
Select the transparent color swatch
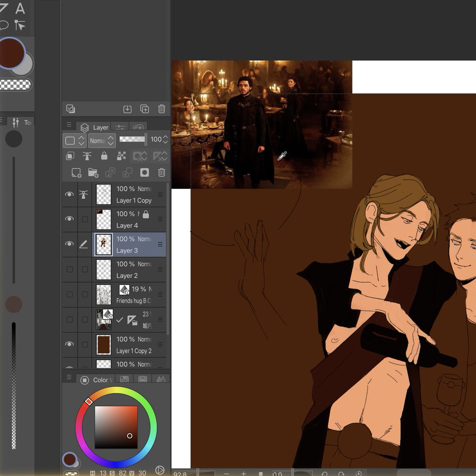pos(15,84)
